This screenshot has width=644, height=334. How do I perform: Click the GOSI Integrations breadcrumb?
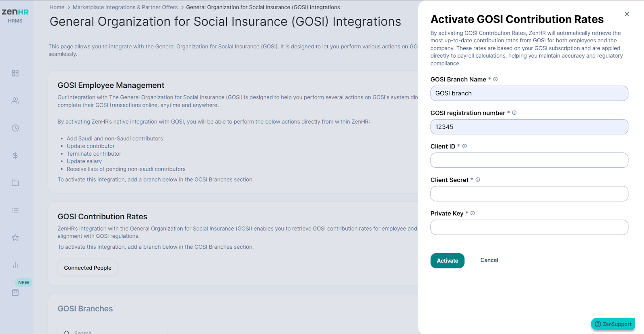(x=263, y=7)
